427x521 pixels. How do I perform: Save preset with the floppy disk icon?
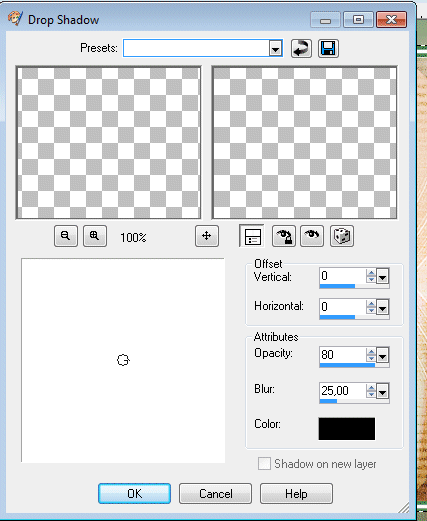[328, 49]
